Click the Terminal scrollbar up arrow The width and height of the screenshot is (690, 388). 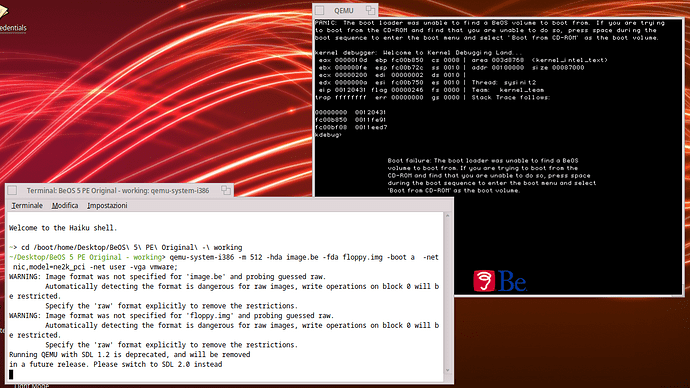[x=448, y=216]
